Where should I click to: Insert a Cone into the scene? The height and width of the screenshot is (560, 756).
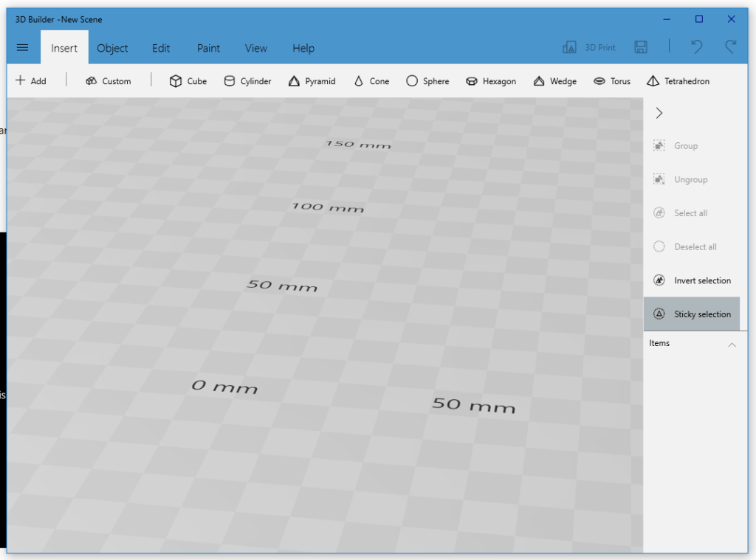[x=371, y=81]
